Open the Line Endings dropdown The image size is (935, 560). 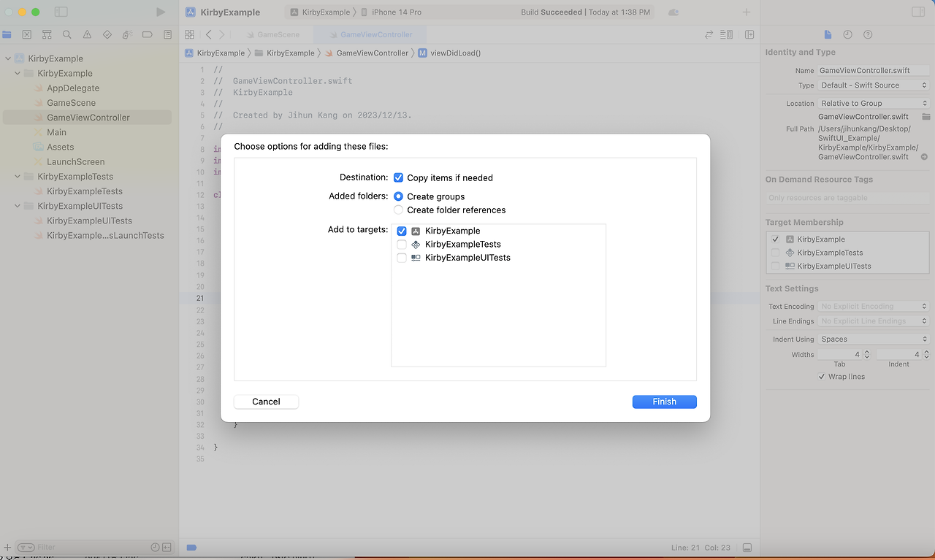pos(874,321)
